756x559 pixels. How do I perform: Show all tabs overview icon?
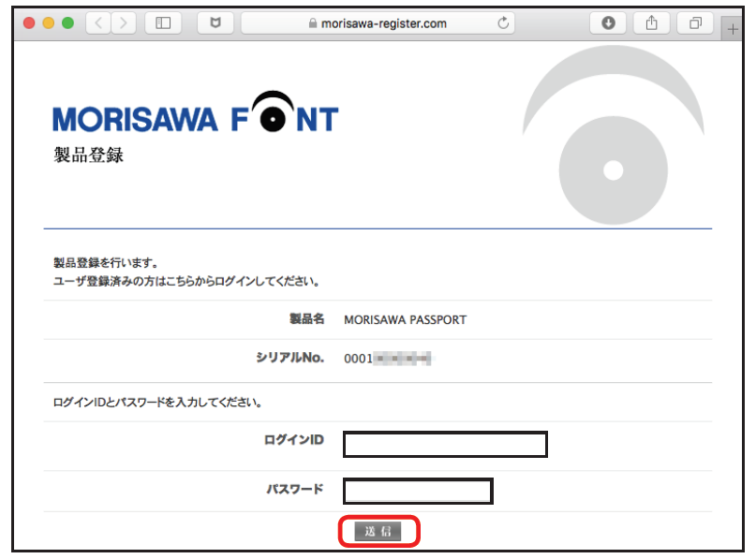pos(695,22)
